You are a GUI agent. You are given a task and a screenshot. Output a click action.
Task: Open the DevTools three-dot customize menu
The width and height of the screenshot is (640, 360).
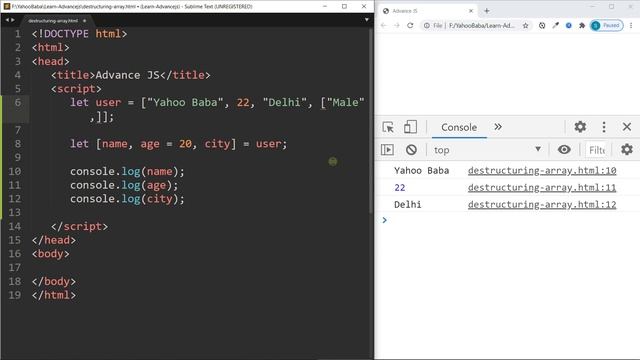coord(604,127)
